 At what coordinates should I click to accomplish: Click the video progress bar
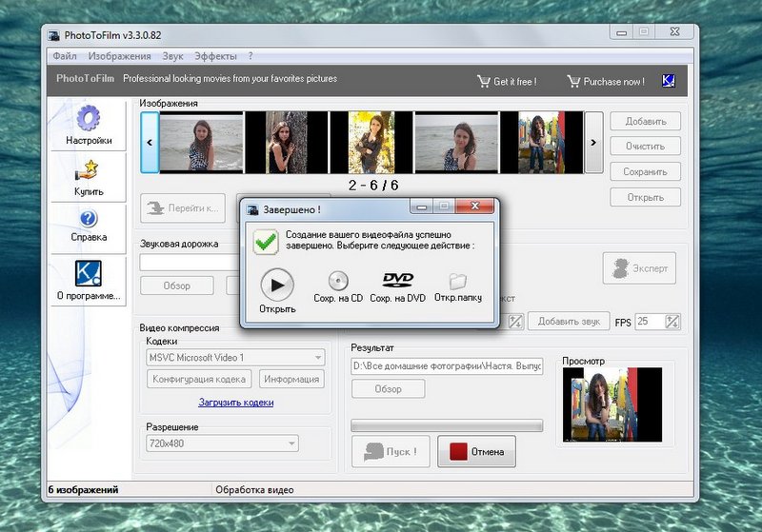coord(447,425)
